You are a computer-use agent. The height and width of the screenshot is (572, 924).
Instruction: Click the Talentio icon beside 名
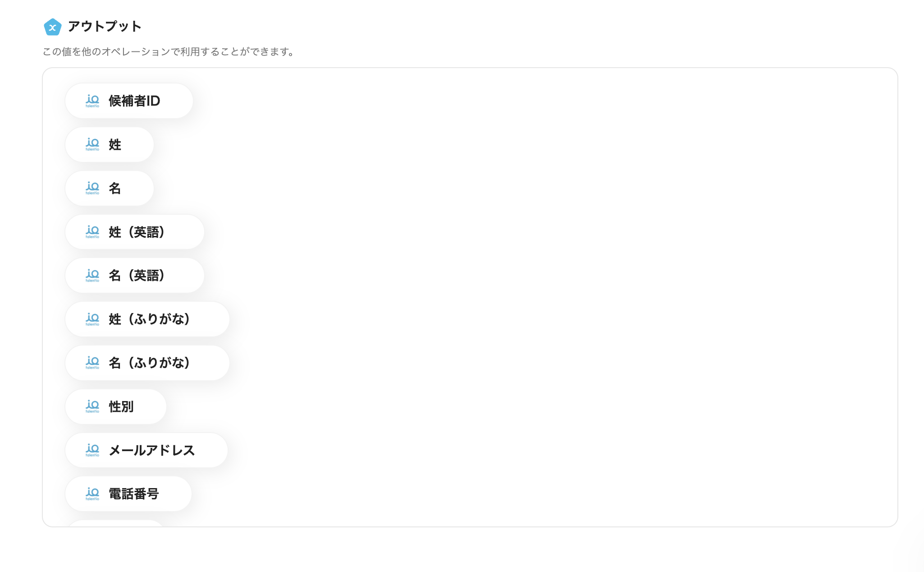[92, 188]
